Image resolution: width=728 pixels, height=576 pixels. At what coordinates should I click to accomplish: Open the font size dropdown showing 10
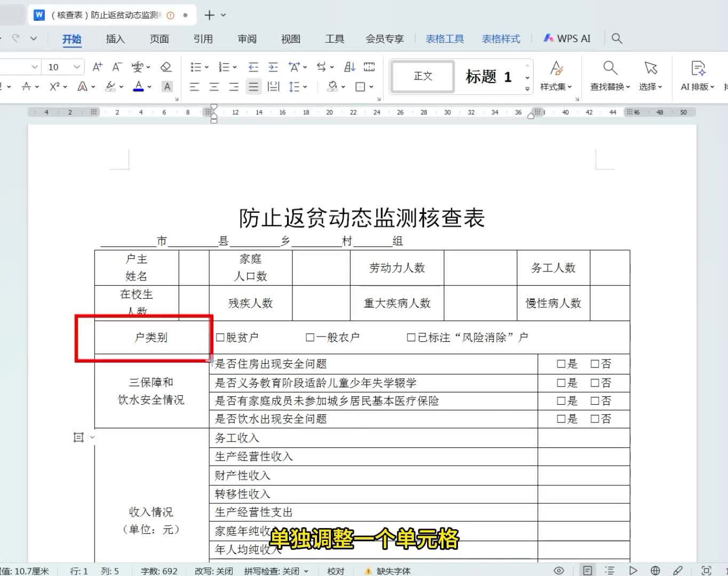coord(77,67)
